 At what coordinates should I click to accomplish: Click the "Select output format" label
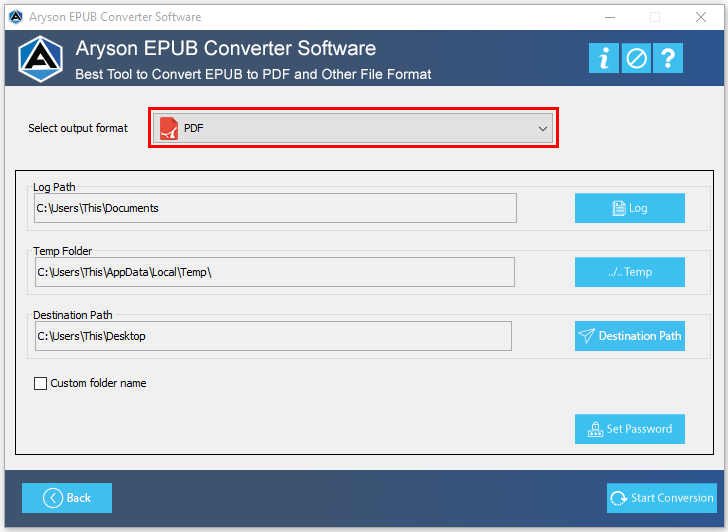(x=78, y=128)
